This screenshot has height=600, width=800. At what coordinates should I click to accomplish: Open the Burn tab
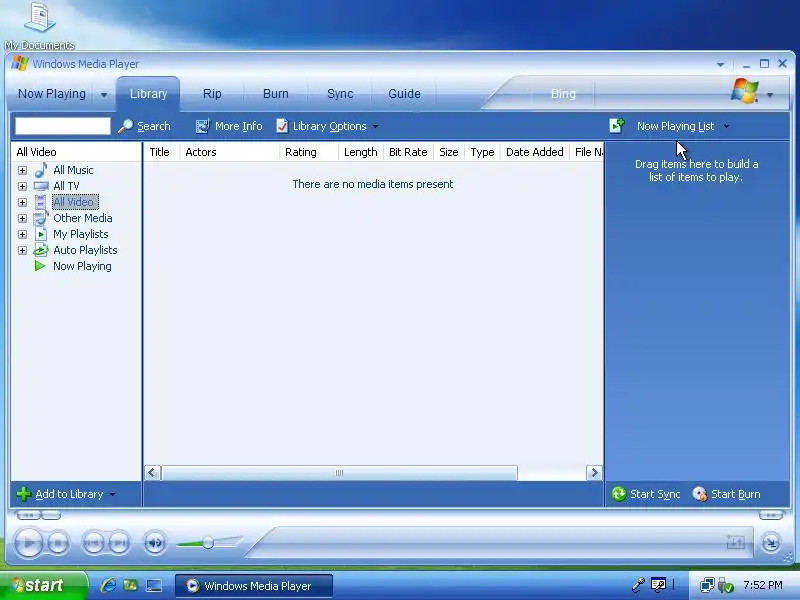coord(276,94)
